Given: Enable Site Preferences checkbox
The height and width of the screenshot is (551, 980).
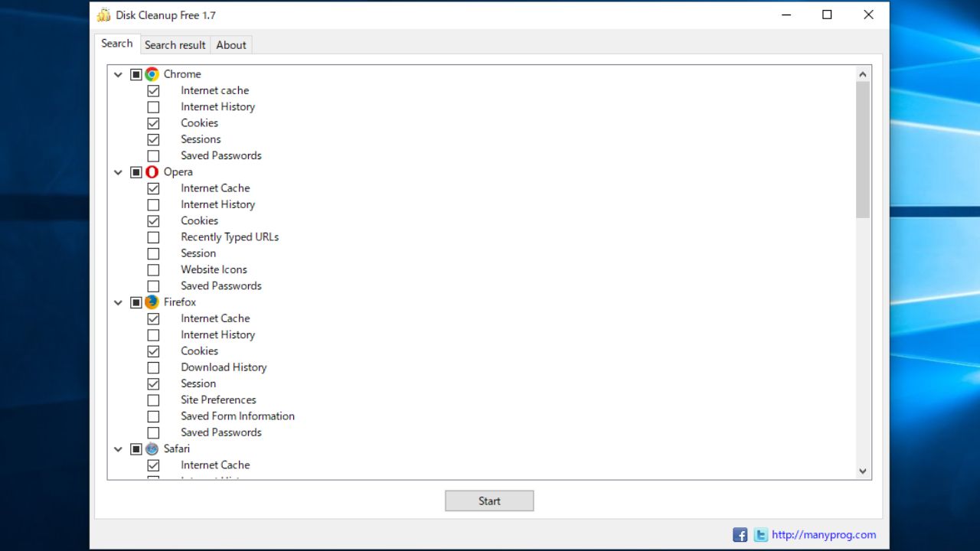Looking at the screenshot, I should [x=153, y=400].
